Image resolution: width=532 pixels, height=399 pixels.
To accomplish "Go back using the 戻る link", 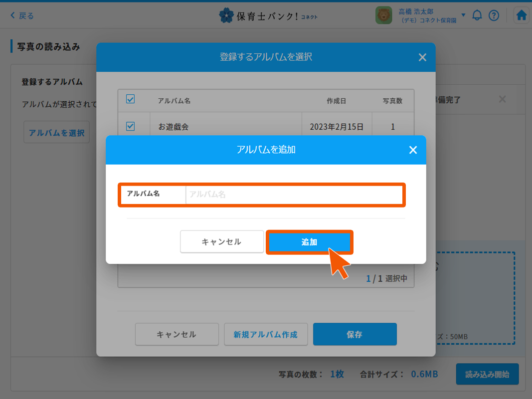I will (x=22, y=15).
